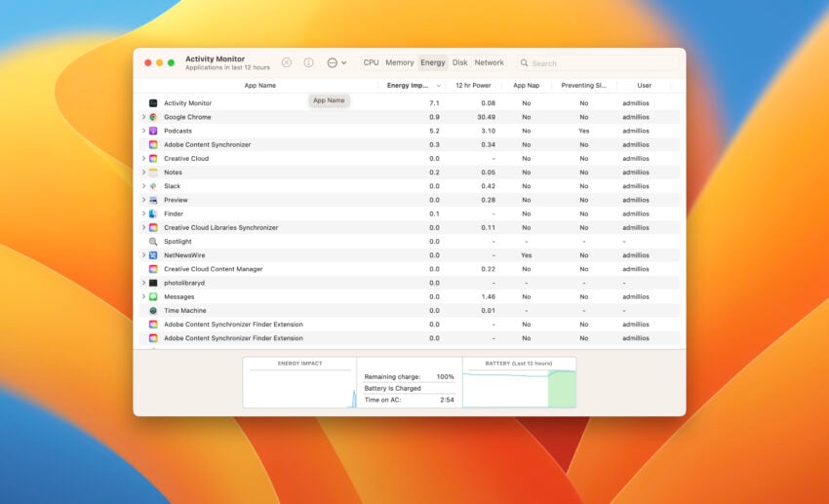Expand the Google Chrome process group
The image size is (829, 504).
tap(143, 117)
